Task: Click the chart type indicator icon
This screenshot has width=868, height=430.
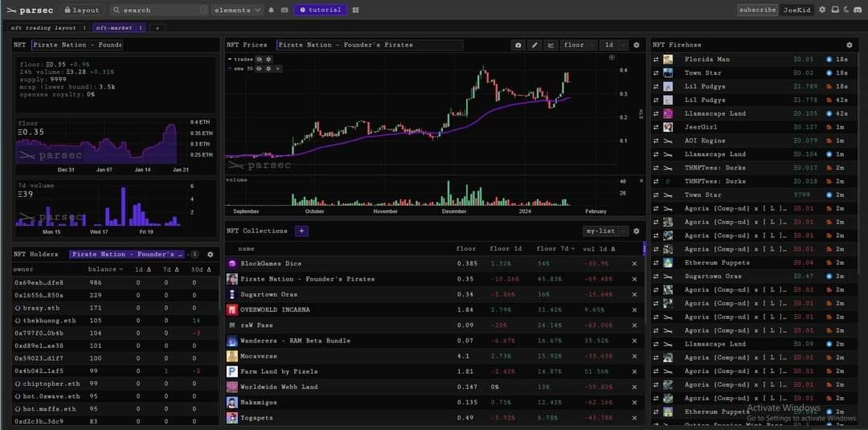Action: [x=551, y=45]
